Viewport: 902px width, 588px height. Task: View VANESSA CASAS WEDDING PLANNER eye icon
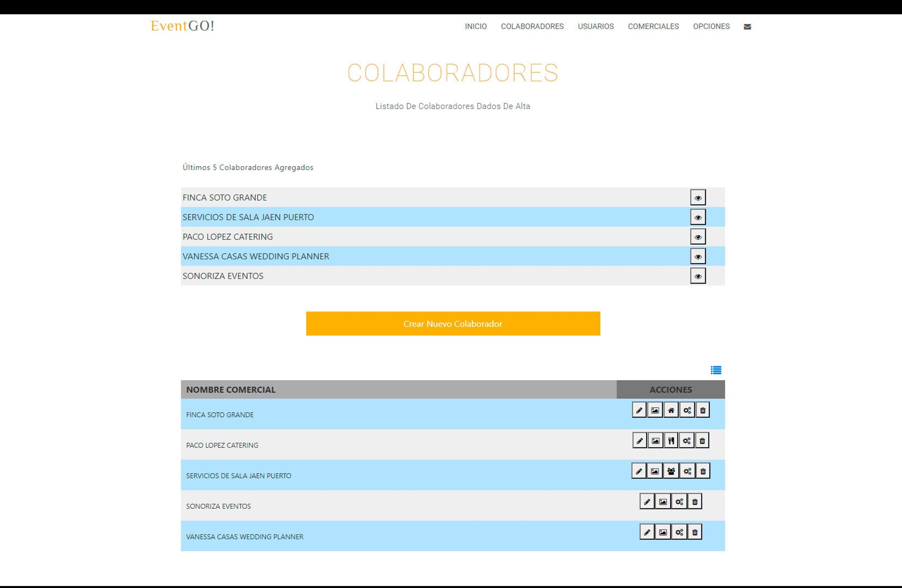[698, 256]
